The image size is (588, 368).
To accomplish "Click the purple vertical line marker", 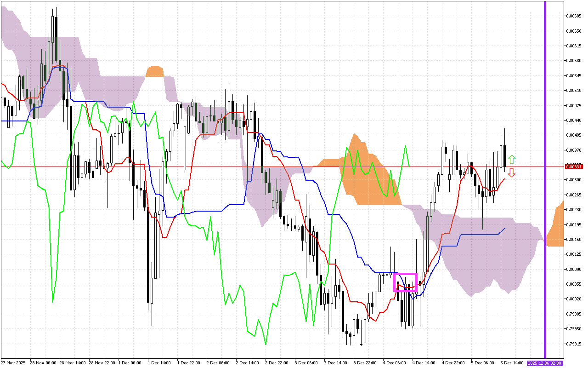I will (x=545, y=184).
